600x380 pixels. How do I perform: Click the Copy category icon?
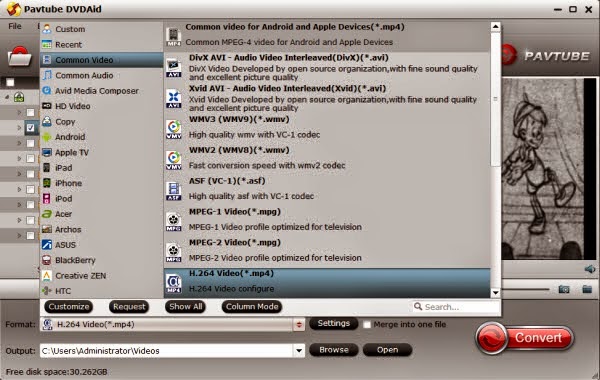tap(47, 121)
